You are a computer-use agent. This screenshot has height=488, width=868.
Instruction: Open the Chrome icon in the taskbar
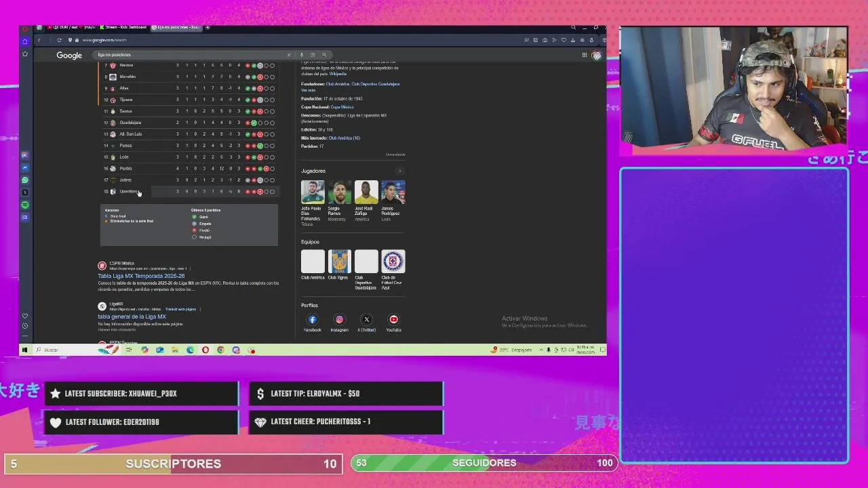(x=220, y=350)
